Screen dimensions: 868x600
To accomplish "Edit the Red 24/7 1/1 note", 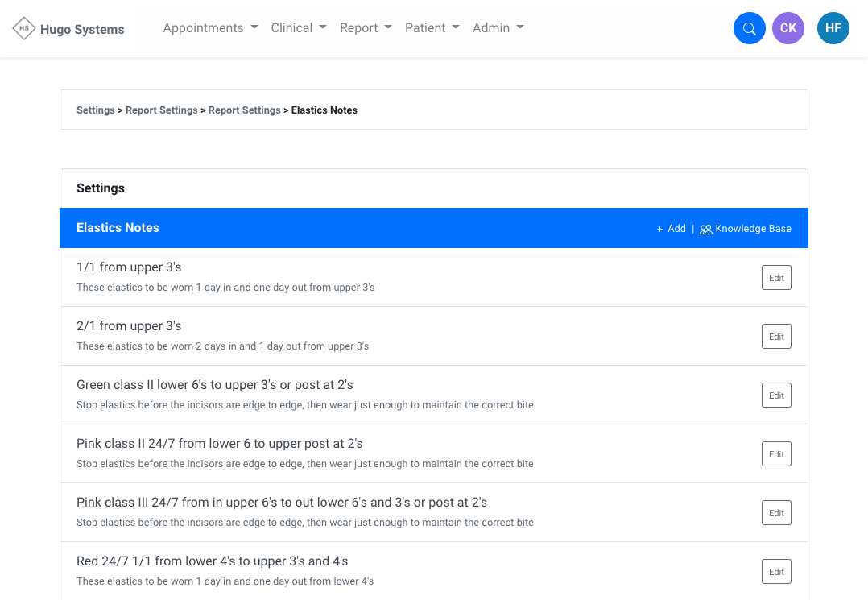I will (x=776, y=572).
